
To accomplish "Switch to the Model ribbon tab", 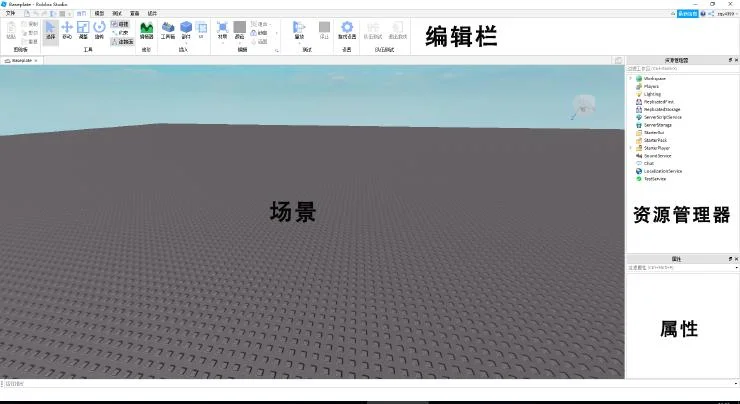I will (100, 13).
